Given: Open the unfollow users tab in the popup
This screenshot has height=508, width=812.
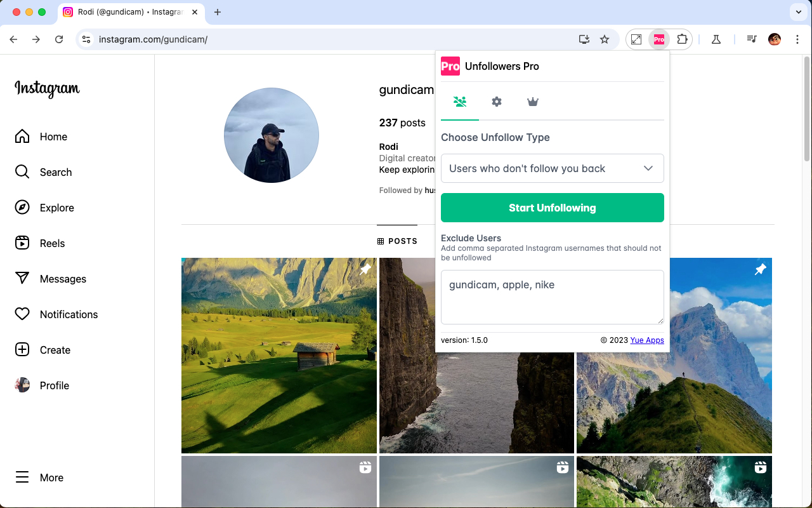Looking at the screenshot, I should click(460, 102).
